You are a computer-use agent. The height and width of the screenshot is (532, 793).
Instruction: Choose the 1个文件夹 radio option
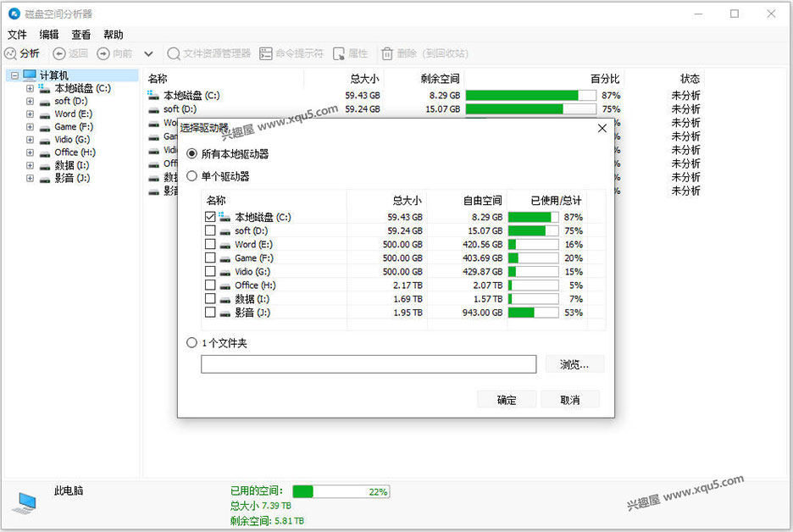pos(192,342)
